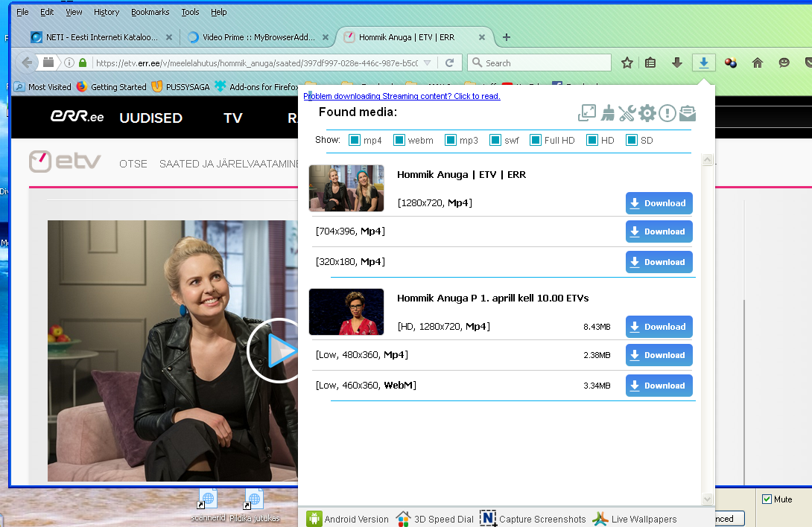Open the popup in a separate window

coord(587,113)
